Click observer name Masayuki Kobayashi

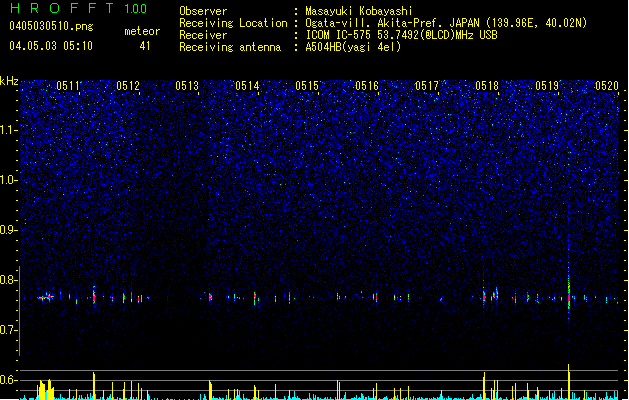[x=359, y=11]
